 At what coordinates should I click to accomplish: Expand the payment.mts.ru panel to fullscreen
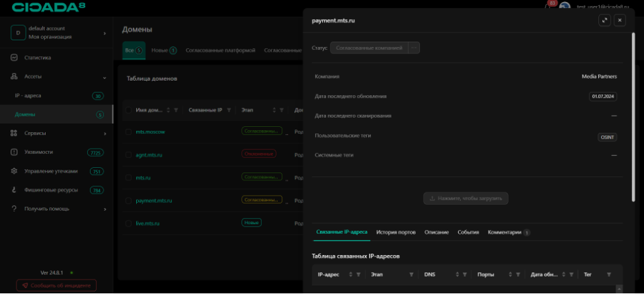(x=604, y=20)
